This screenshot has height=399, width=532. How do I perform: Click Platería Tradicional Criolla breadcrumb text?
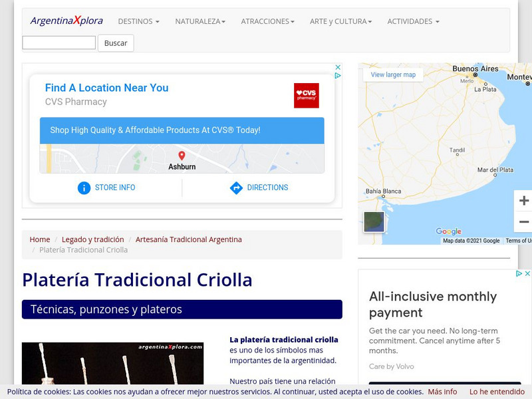[84, 250]
